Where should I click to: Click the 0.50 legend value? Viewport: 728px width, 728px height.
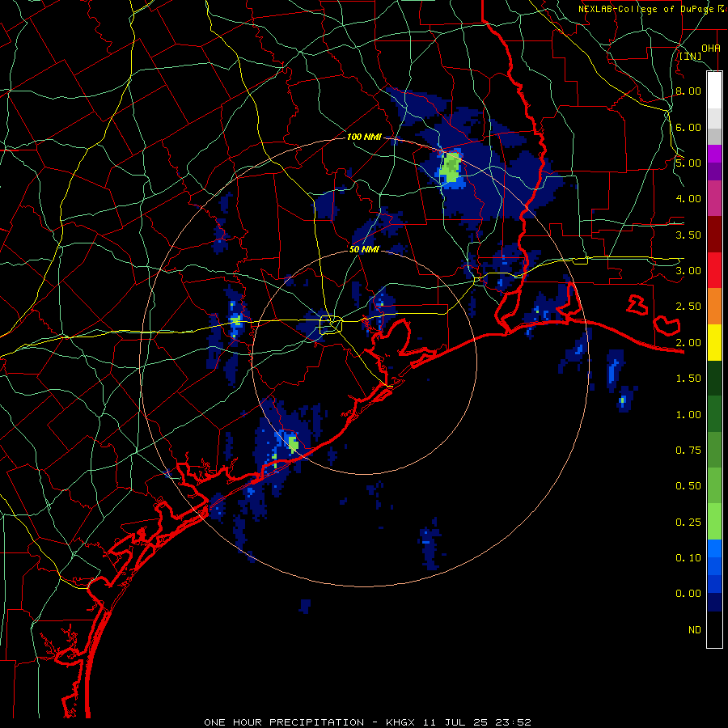[688, 486]
